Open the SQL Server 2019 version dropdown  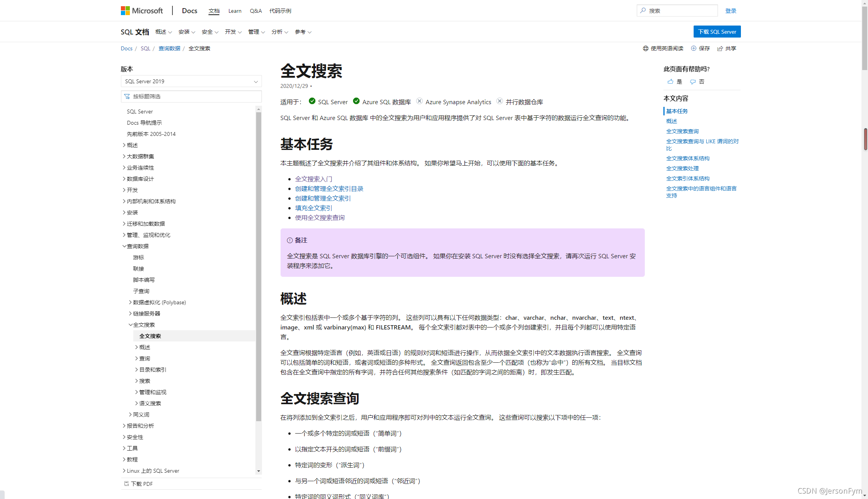[191, 81]
